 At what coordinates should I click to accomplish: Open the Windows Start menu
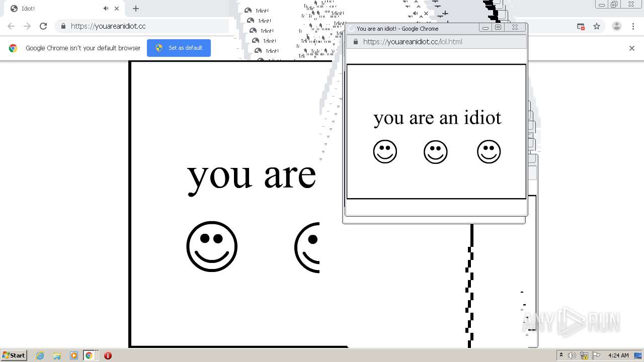14,355
